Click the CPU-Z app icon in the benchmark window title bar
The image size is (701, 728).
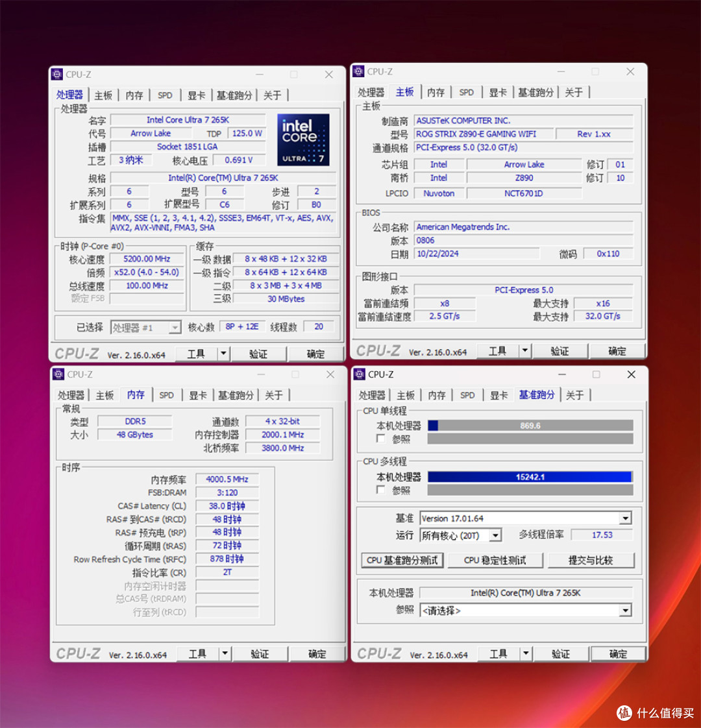[359, 374]
